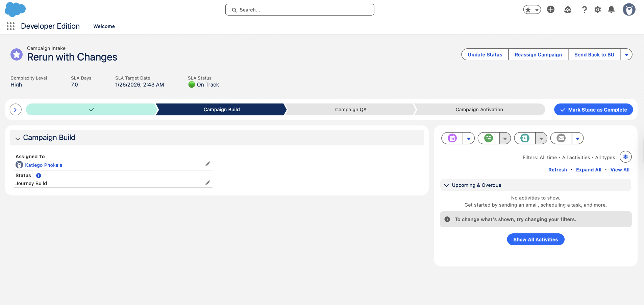Image resolution: width=644 pixels, height=305 pixels.
Task: Click the filter hint info icon
Action: (447, 219)
